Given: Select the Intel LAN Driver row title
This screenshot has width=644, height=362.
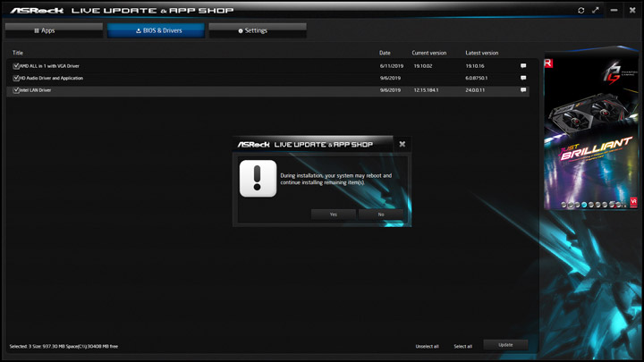Looking at the screenshot, I should (x=35, y=90).
